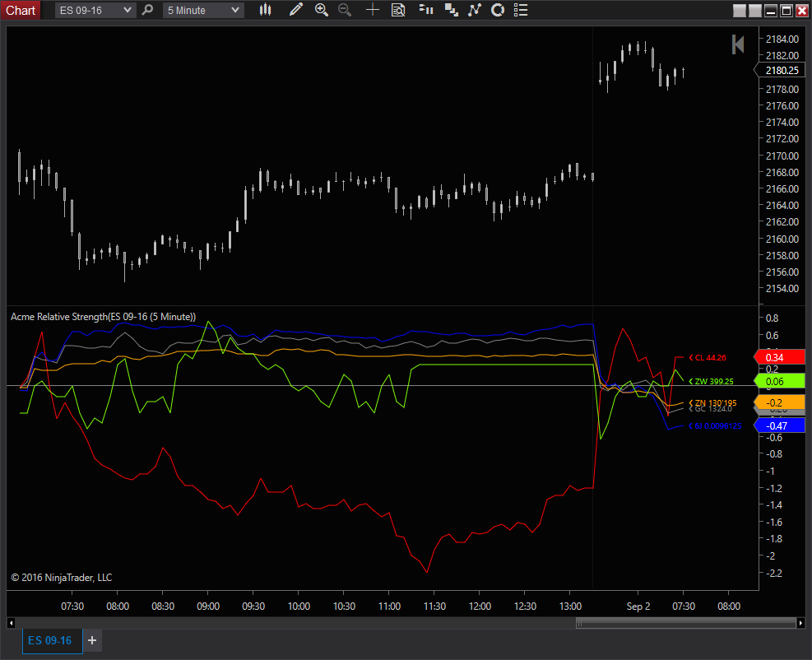Click the Acme Relative Strength indicator label
The height and width of the screenshot is (660, 812).
pyautogui.click(x=103, y=317)
